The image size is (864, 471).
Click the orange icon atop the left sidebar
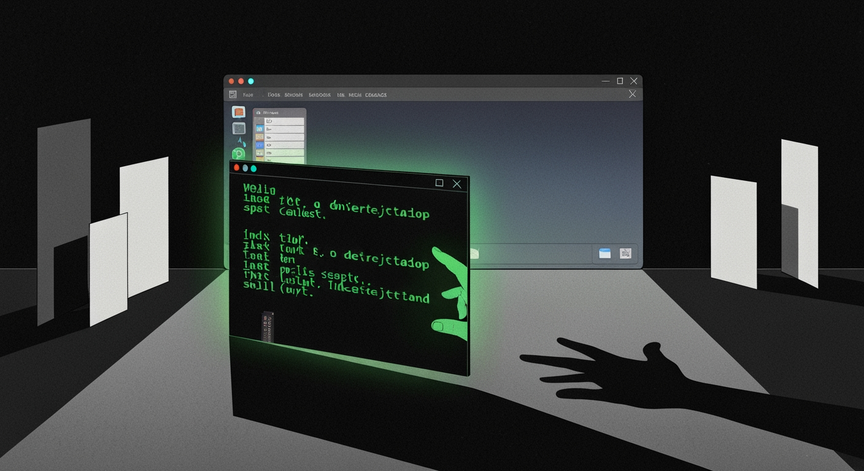(239, 112)
